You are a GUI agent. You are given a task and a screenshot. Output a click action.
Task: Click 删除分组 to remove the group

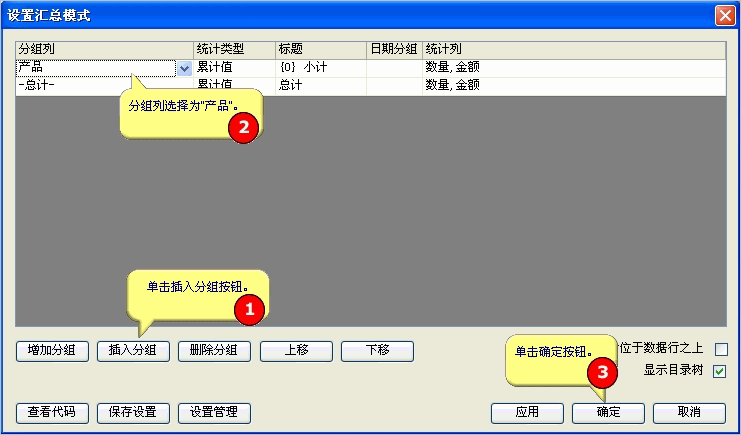click(214, 351)
